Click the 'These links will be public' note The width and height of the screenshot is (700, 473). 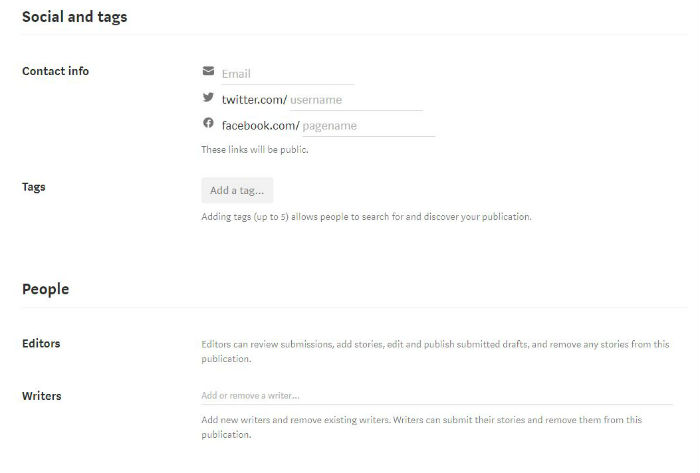(255, 150)
